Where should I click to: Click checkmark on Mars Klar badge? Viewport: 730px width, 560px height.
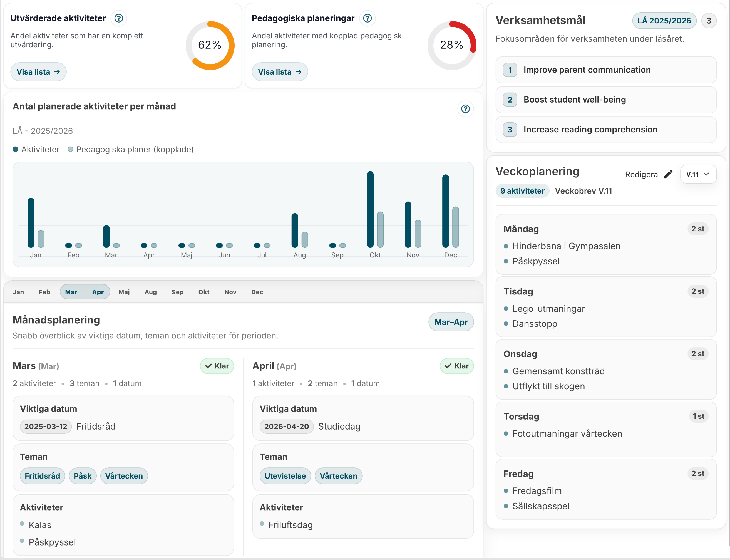pyautogui.click(x=208, y=366)
